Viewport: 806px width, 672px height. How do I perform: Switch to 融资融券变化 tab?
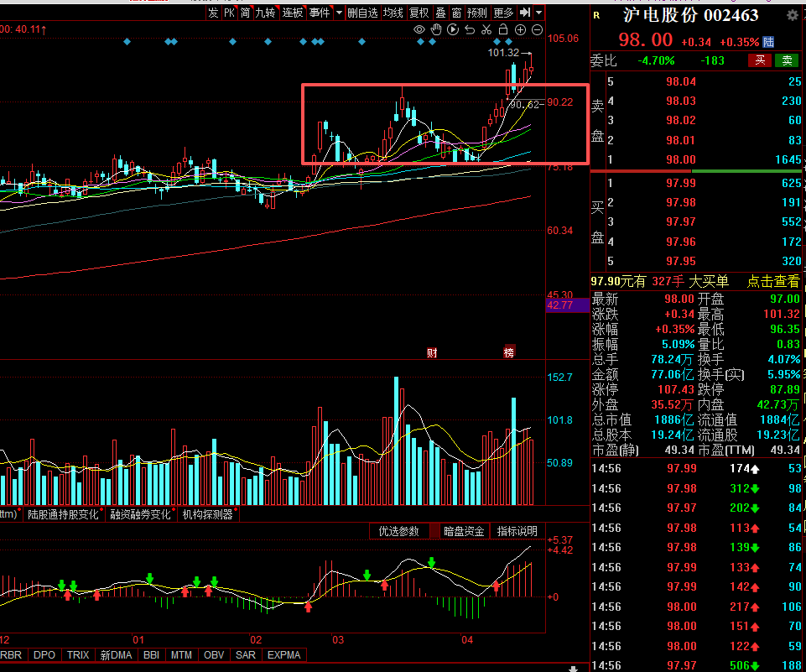pos(140,514)
